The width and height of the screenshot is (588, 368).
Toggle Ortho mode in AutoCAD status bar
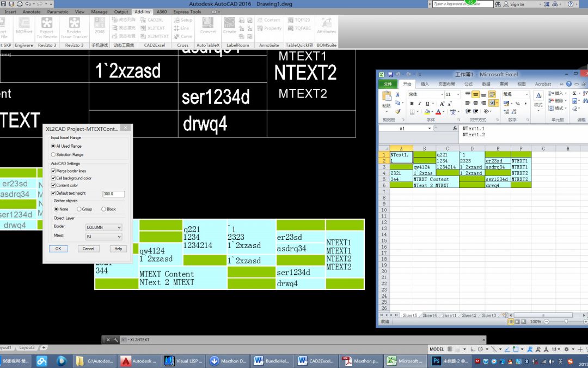(473, 349)
